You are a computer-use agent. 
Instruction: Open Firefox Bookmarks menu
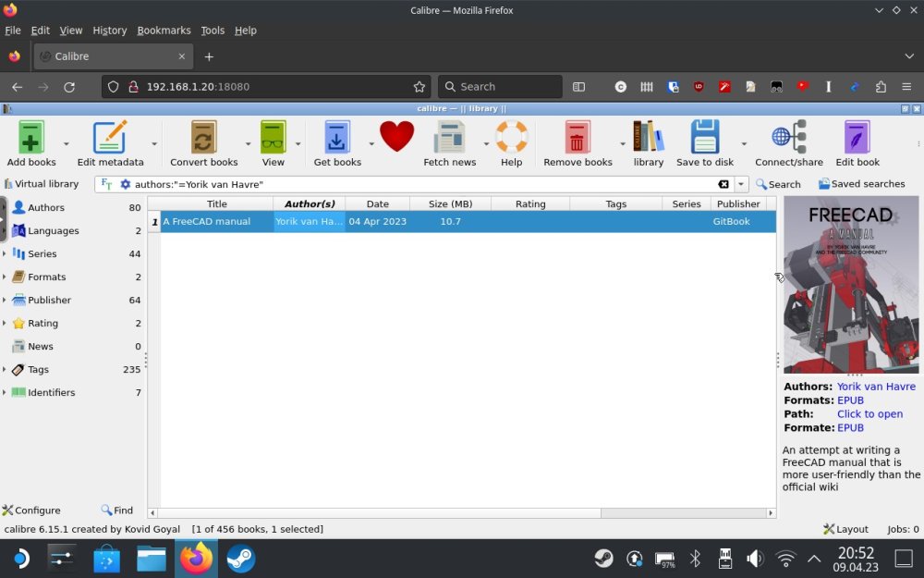[x=164, y=31]
